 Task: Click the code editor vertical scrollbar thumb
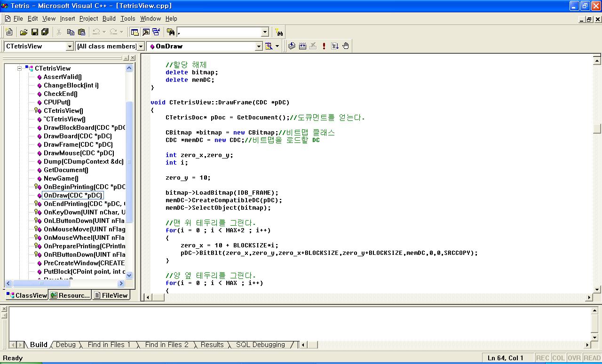click(597, 128)
